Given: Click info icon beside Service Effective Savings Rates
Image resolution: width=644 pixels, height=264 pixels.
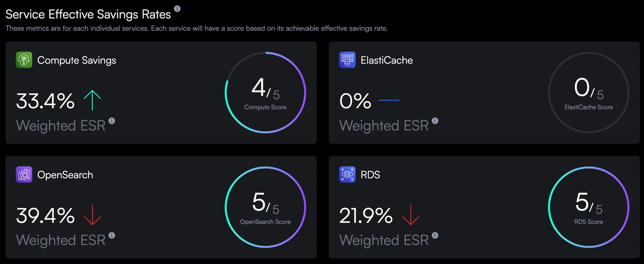Looking at the screenshot, I should pos(177,9).
